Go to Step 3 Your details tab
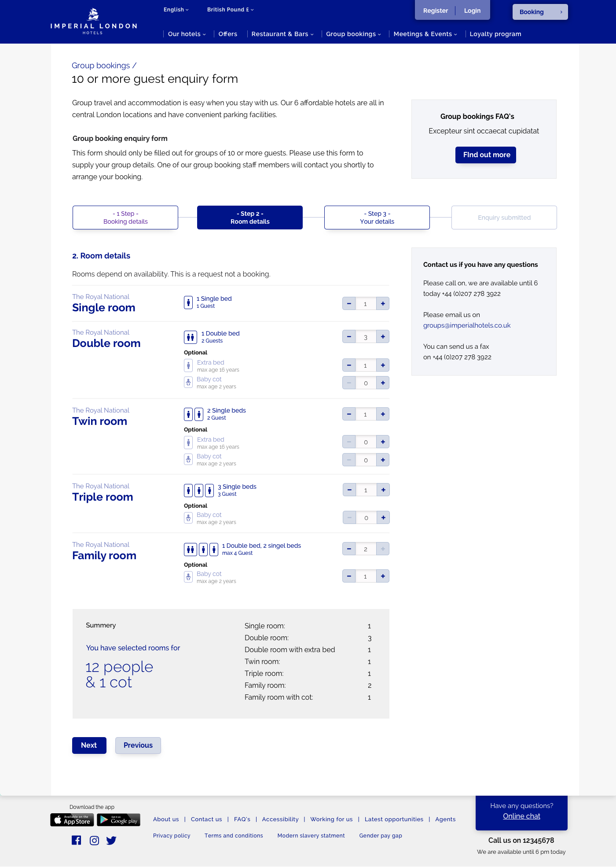 coord(377,218)
